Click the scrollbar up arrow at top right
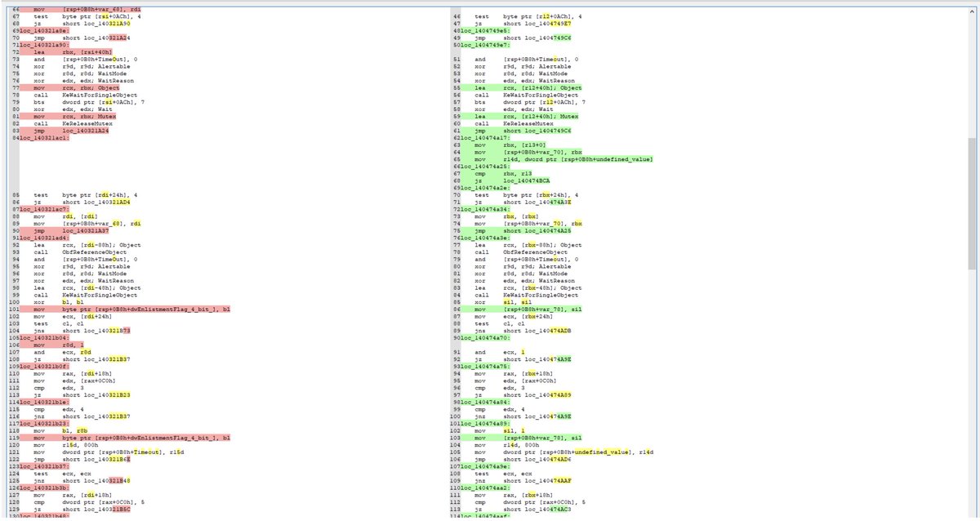This screenshot has width=980, height=521. (x=973, y=11)
